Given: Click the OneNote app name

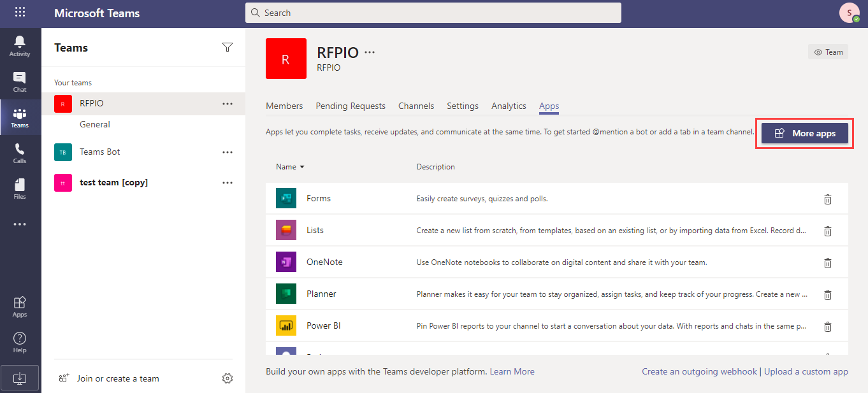Looking at the screenshot, I should click(324, 262).
